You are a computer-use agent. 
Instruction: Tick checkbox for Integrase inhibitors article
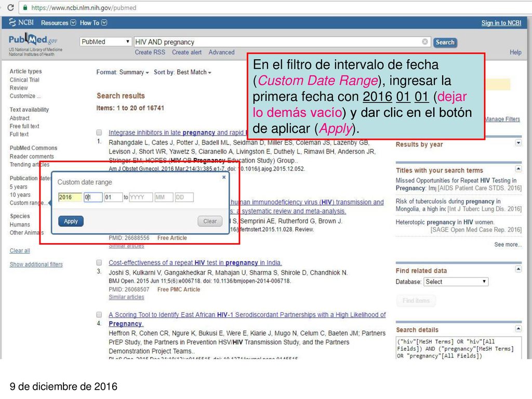click(x=99, y=132)
